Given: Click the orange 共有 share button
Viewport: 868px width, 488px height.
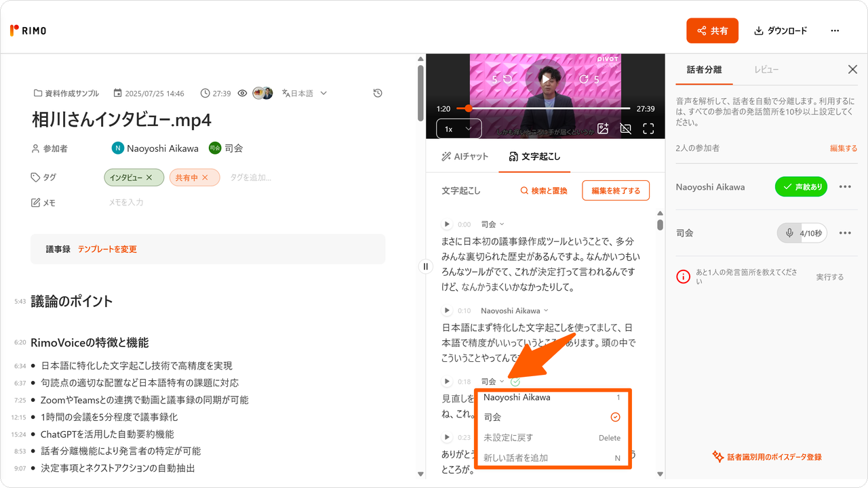Looking at the screenshot, I should pos(712,30).
